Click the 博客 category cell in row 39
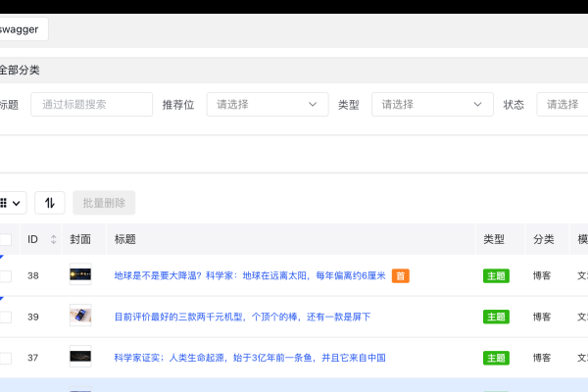 click(x=542, y=317)
